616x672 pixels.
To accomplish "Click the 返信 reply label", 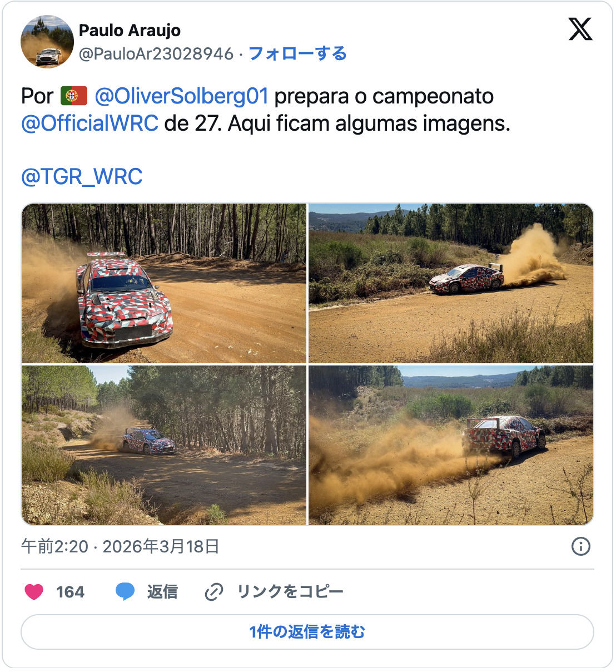I will [x=162, y=592].
